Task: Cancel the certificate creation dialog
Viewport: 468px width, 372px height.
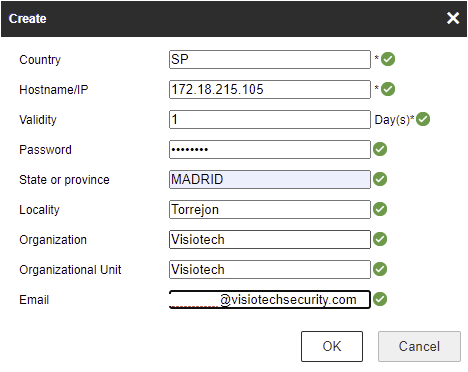Action: (x=419, y=346)
